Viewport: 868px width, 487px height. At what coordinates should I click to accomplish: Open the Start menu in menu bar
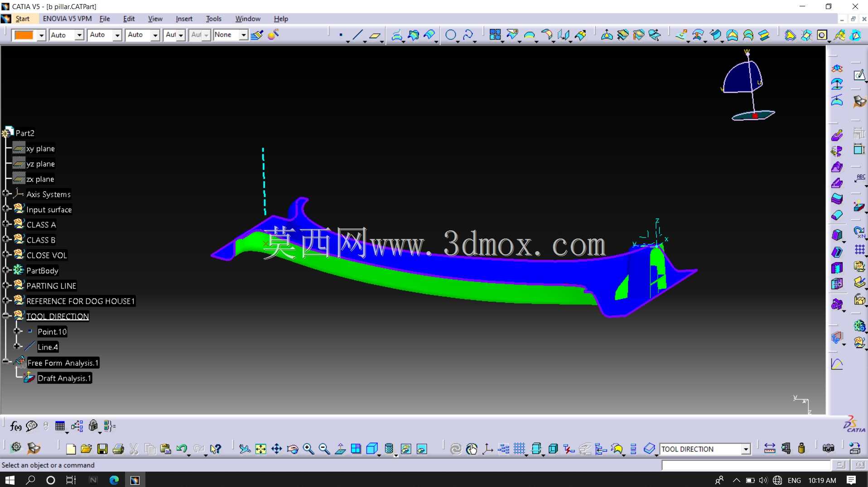22,19
